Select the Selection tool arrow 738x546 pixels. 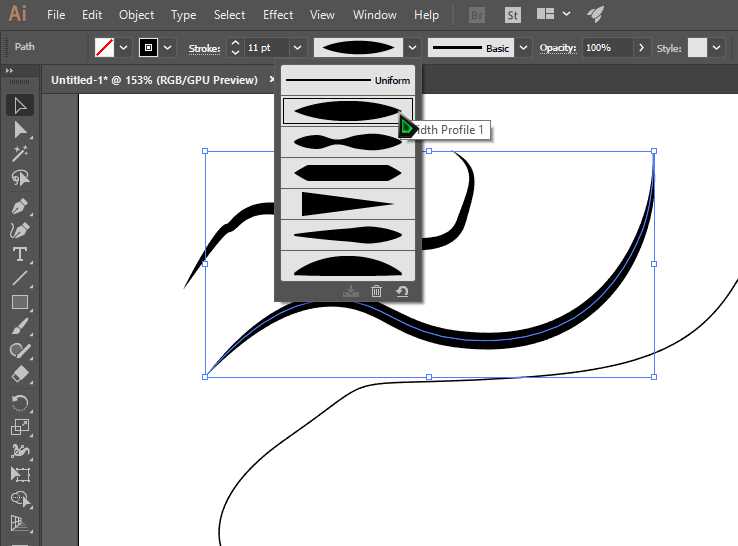[x=20, y=105]
